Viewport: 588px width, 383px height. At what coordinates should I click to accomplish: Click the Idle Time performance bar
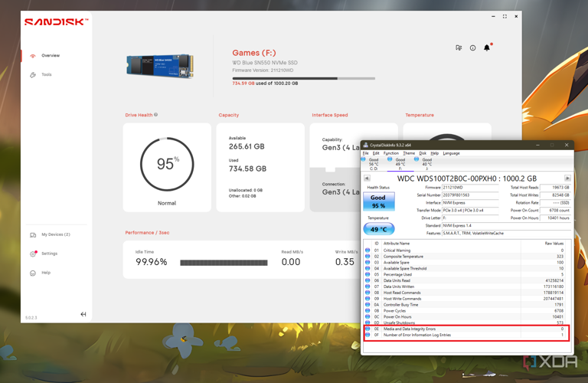coord(224,263)
